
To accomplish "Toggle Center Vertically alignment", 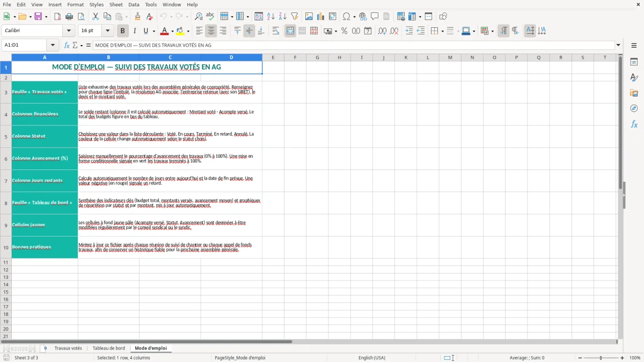I will (249, 31).
